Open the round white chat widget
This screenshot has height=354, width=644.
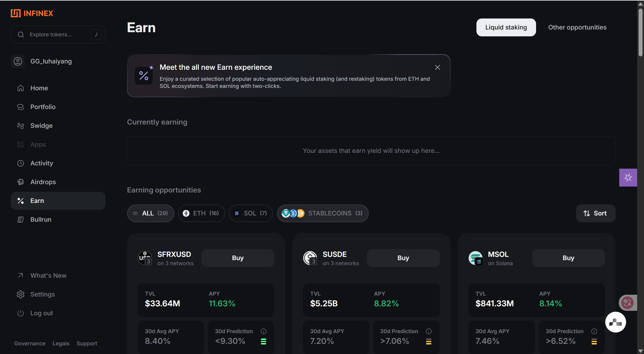tap(616, 322)
